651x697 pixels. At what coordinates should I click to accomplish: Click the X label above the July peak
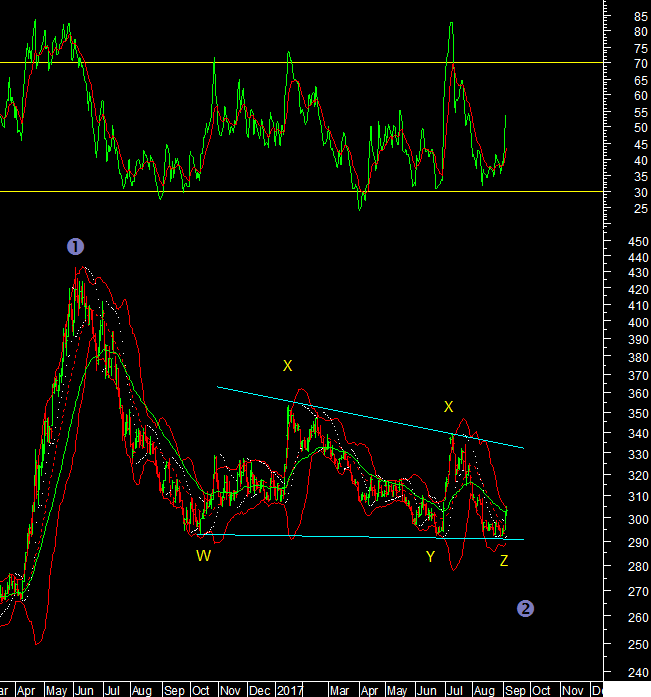click(448, 407)
